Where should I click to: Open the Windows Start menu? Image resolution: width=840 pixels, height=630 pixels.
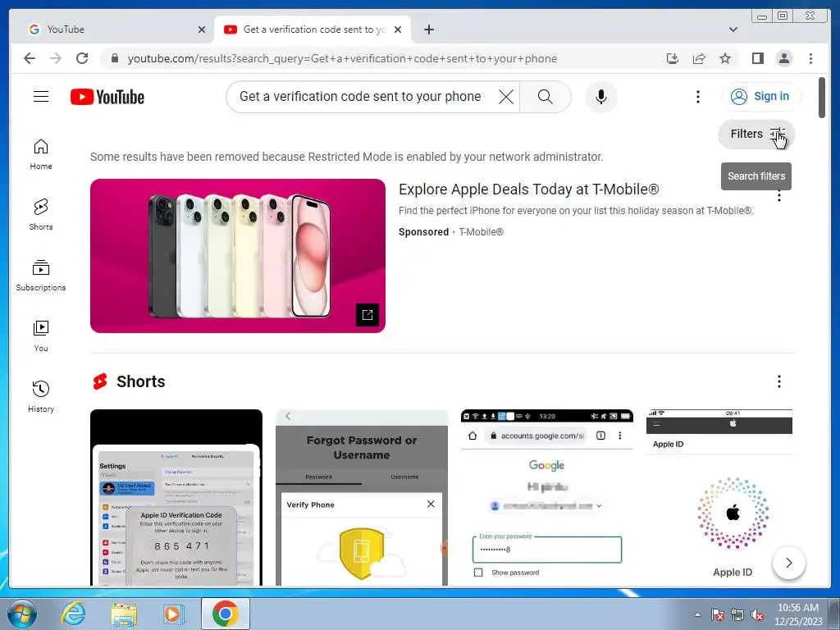pos(21,614)
